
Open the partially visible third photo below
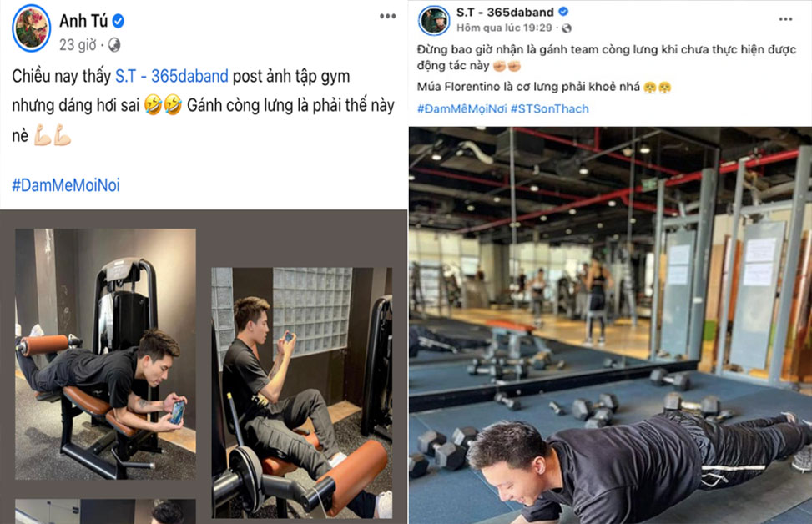(106, 511)
